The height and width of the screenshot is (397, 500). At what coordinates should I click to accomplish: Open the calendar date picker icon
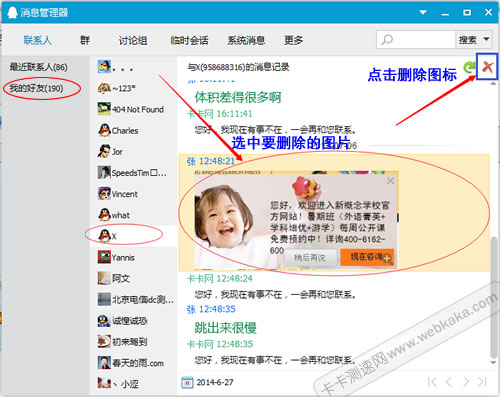pyautogui.click(x=187, y=382)
